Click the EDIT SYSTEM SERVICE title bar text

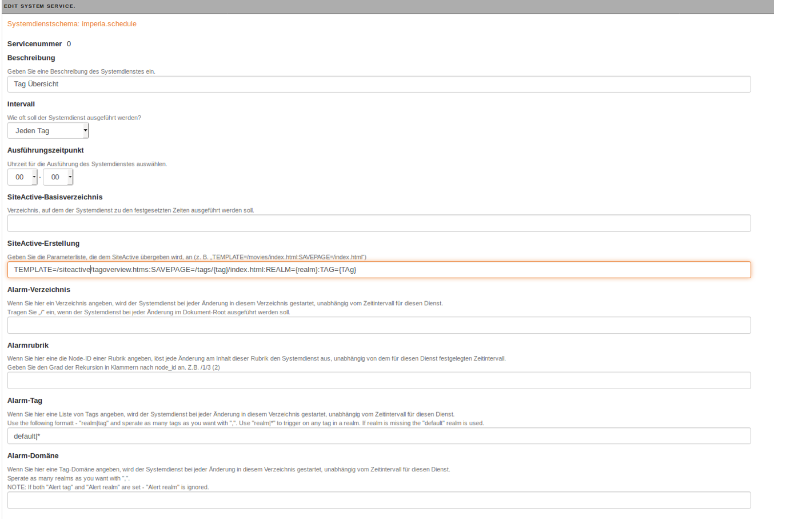[39, 6]
